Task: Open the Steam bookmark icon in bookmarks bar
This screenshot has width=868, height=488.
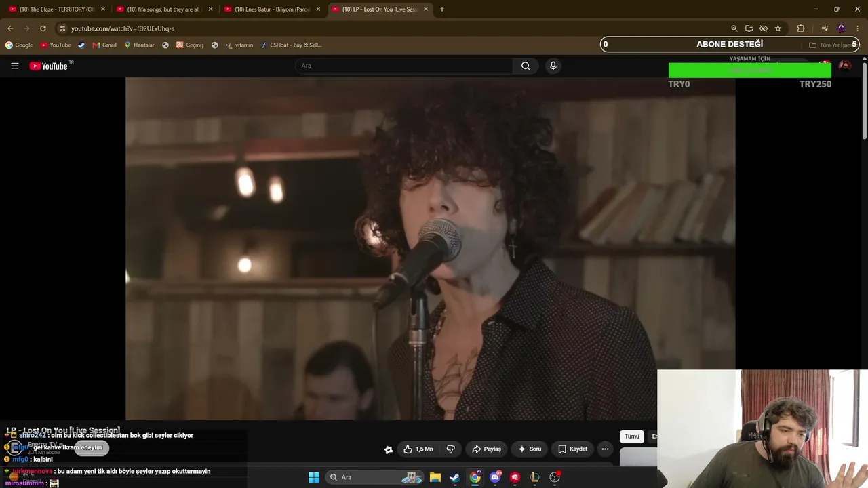Action: (x=81, y=45)
